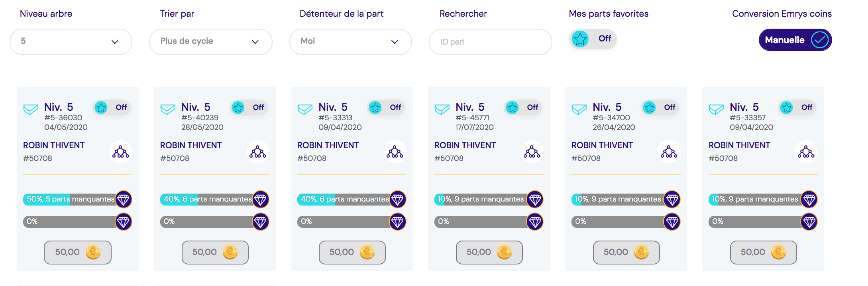Open the Trier par dropdown
The width and height of the screenshot is (868, 286).
coord(211,41)
